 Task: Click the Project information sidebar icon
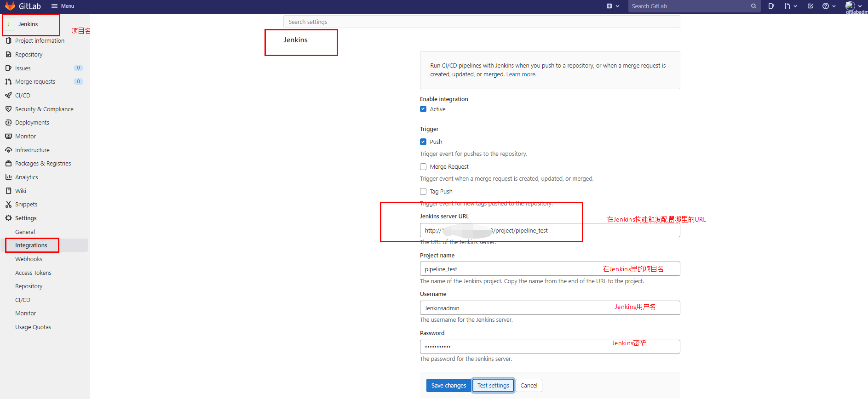(x=8, y=40)
